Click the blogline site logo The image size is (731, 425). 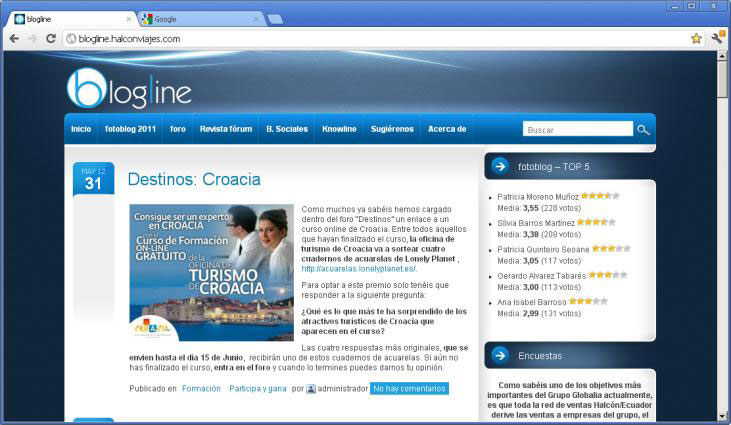(x=129, y=89)
